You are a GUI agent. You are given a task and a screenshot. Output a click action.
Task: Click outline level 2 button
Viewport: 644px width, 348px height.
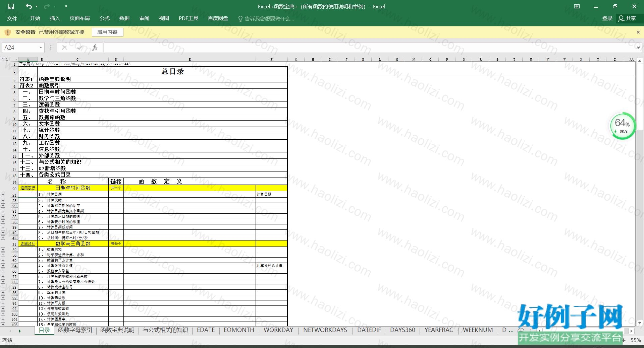(7, 59)
